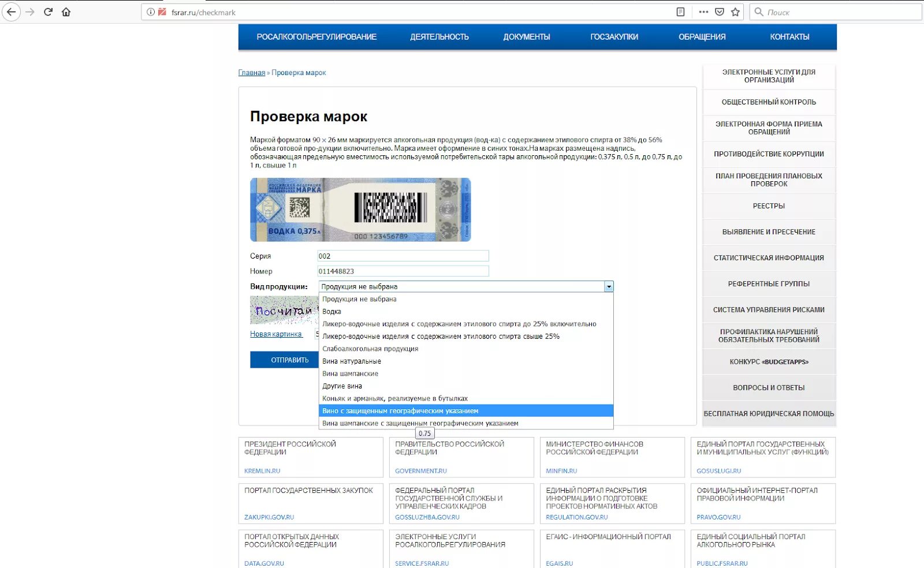This screenshot has width=924, height=568.
Task: Submit the form with ОТПРАВИТЬ button
Action: click(284, 360)
